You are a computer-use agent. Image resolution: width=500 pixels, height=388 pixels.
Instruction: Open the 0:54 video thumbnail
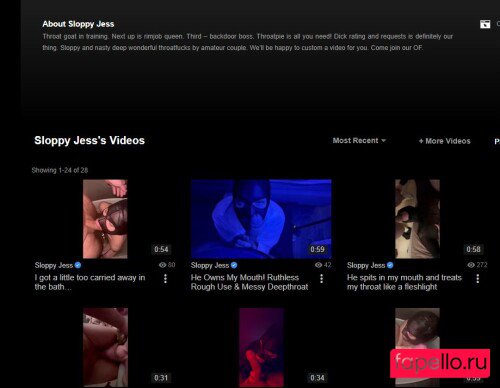click(105, 219)
